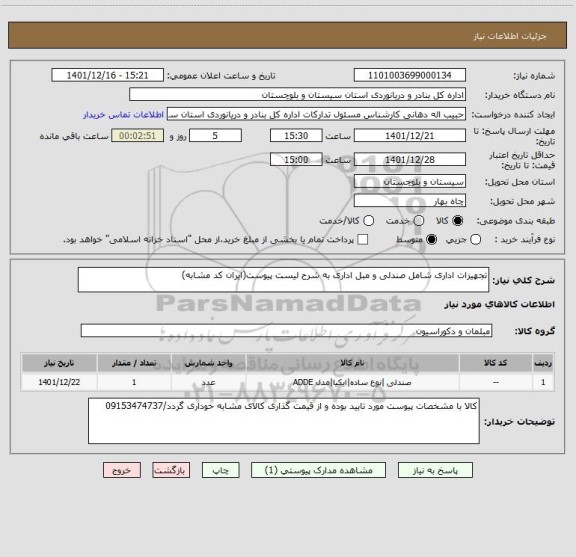Click the item name cell صندلی ADDE
This screenshot has width=576, height=557.
coord(352,382)
